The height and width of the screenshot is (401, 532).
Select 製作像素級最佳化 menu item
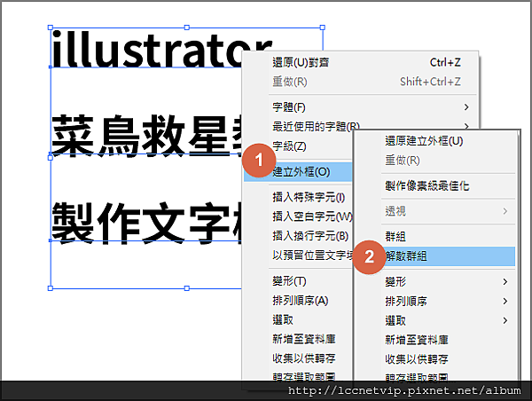pos(426,185)
